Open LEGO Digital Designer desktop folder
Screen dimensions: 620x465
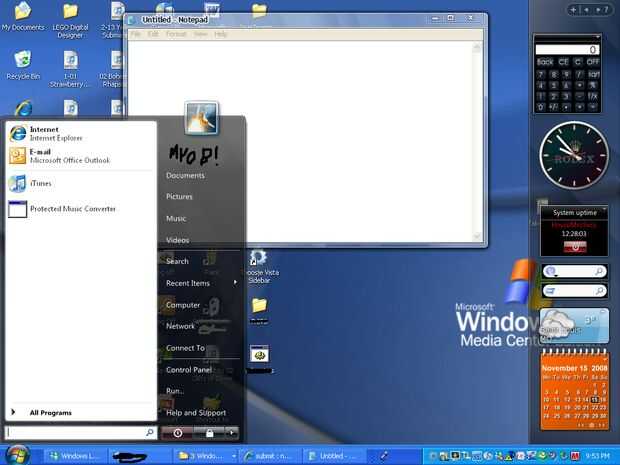tap(70, 20)
